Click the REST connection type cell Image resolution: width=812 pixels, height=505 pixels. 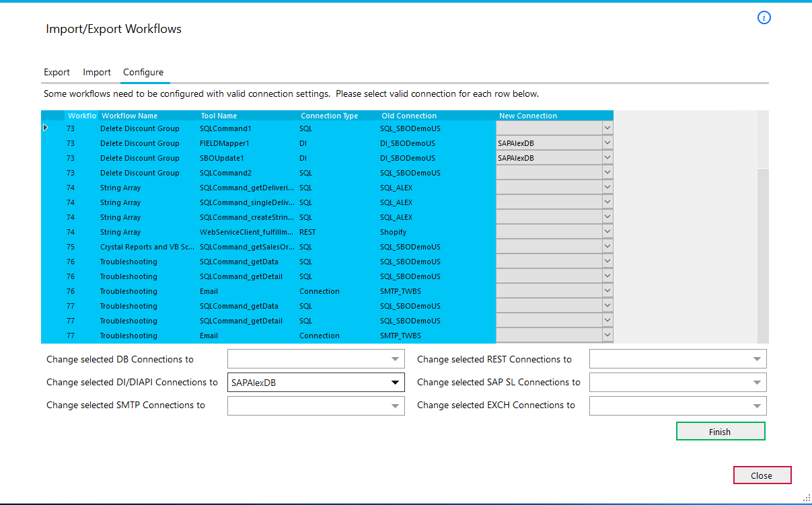point(338,231)
